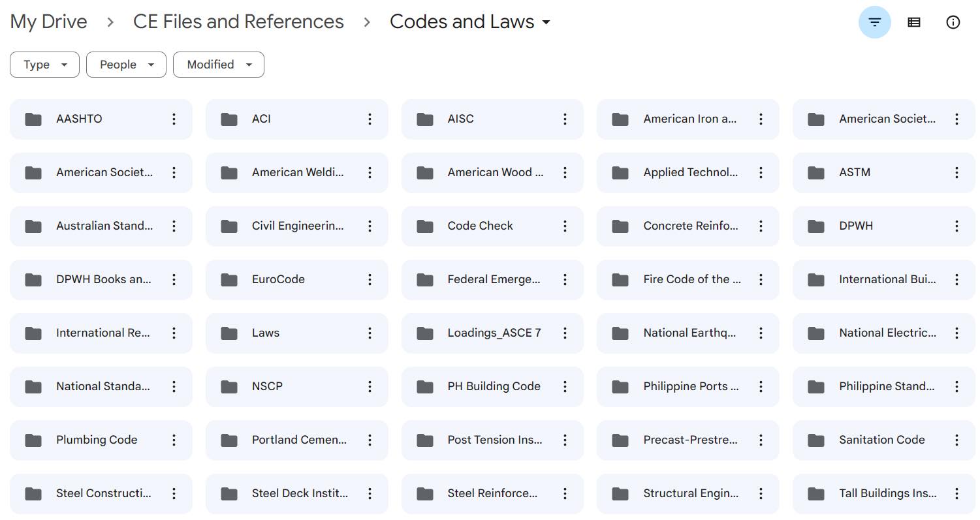
Task: Go to My Drive in breadcrumb
Action: [x=49, y=22]
